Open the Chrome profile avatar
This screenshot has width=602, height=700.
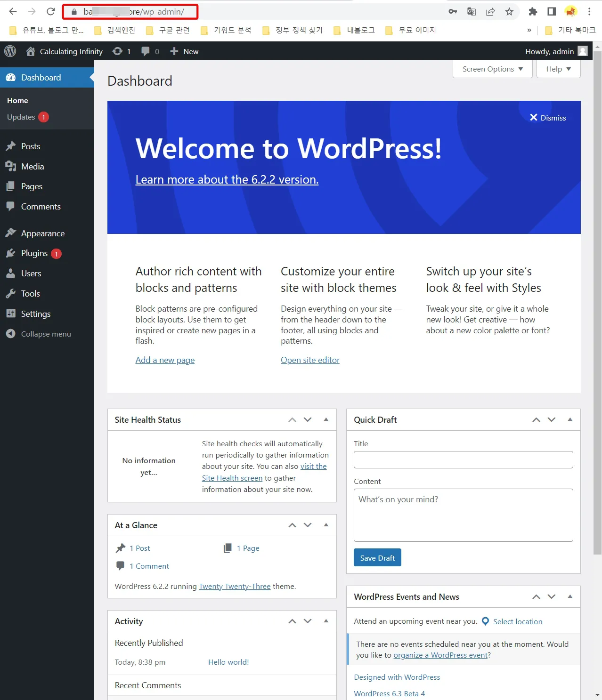[x=570, y=11]
